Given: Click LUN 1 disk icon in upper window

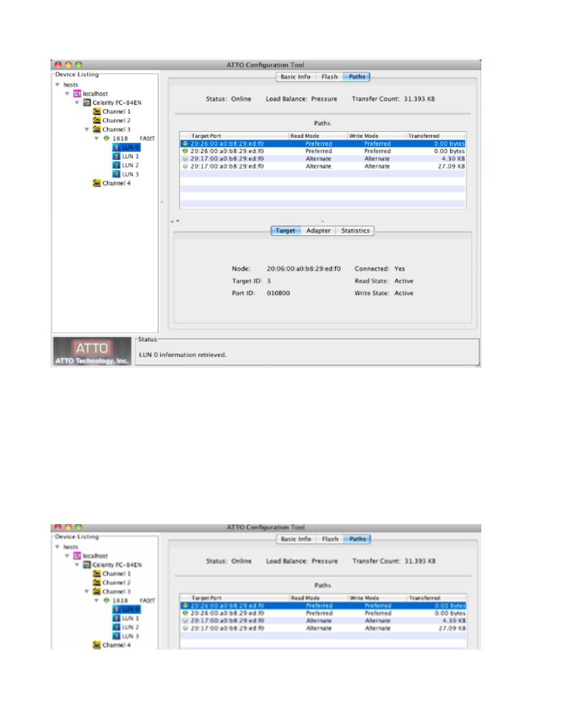Looking at the screenshot, I should coord(117,156).
